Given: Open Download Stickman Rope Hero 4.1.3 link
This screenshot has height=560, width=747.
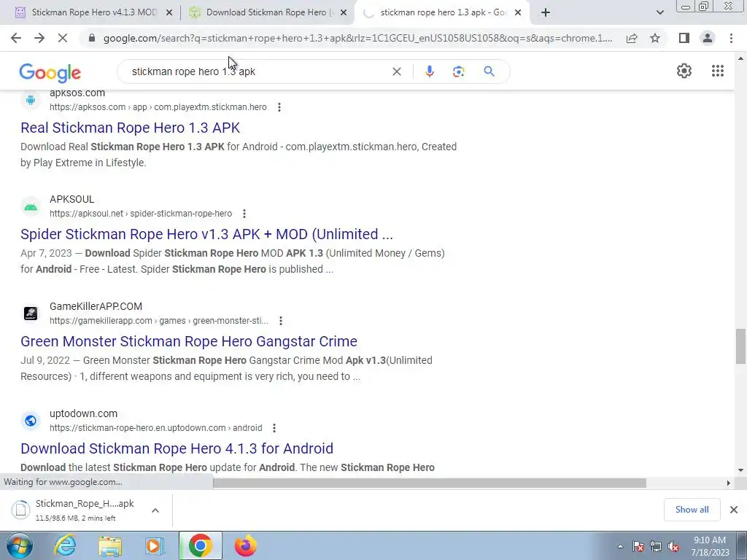Looking at the screenshot, I should click(177, 448).
